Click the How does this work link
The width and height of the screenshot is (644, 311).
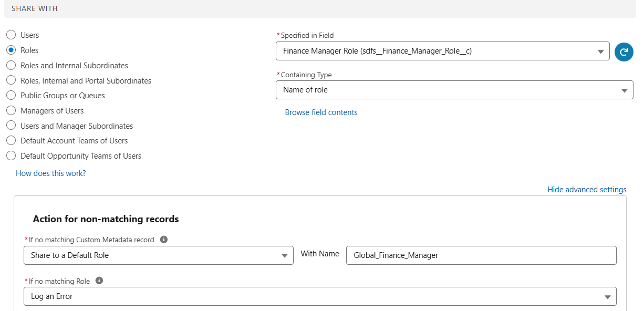pos(50,173)
